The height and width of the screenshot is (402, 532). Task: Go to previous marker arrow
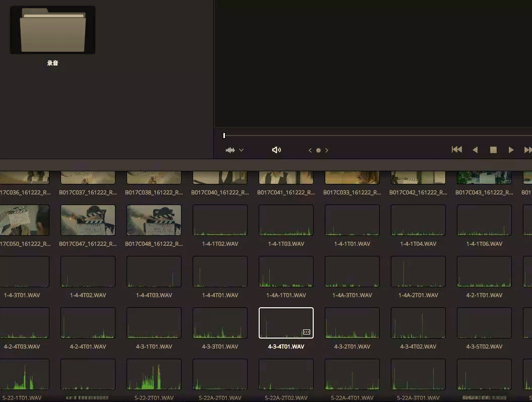click(x=310, y=150)
